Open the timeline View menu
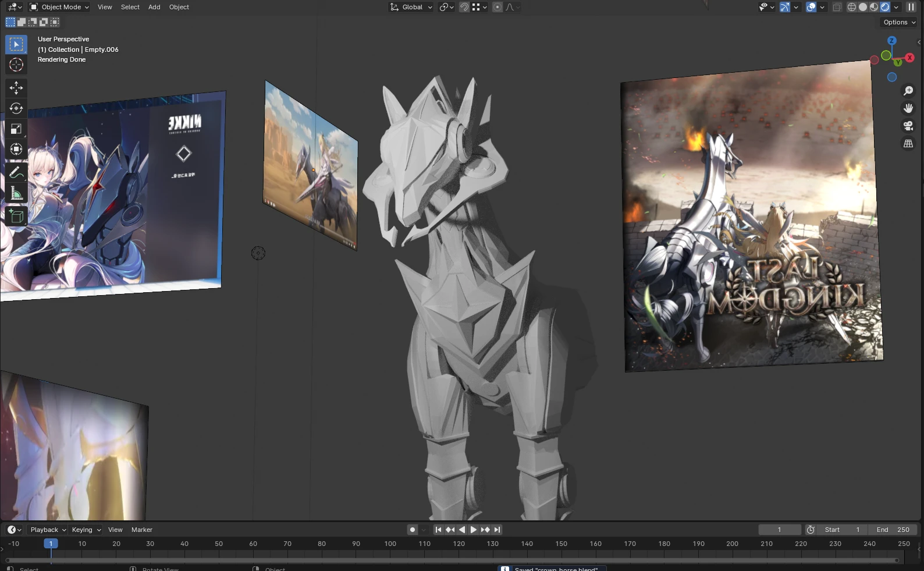 pos(115,530)
